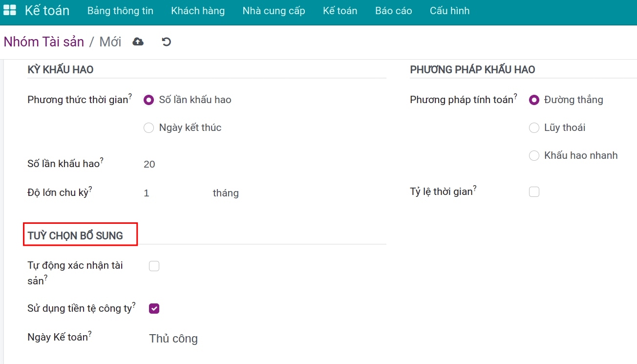This screenshot has height=364, width=637.
Task: Open the 'Cấu hình' menu
Action: tap(449, 10)
